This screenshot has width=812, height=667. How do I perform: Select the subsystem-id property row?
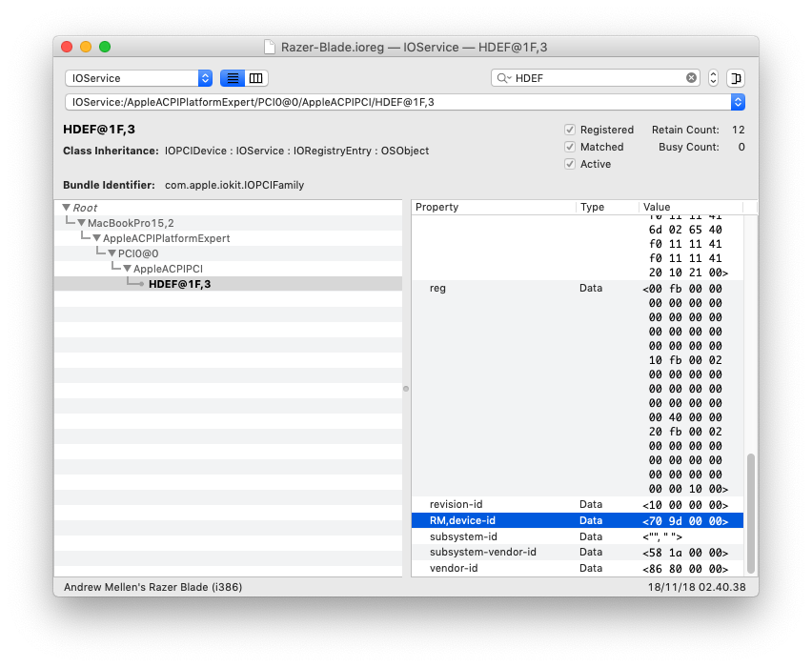click(578, 536)
